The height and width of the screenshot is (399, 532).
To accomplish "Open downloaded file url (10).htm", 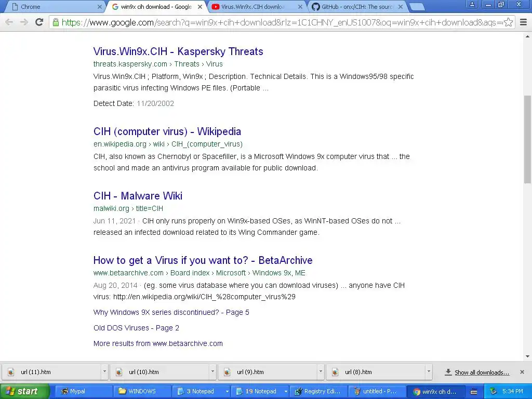I will point(159,372).
